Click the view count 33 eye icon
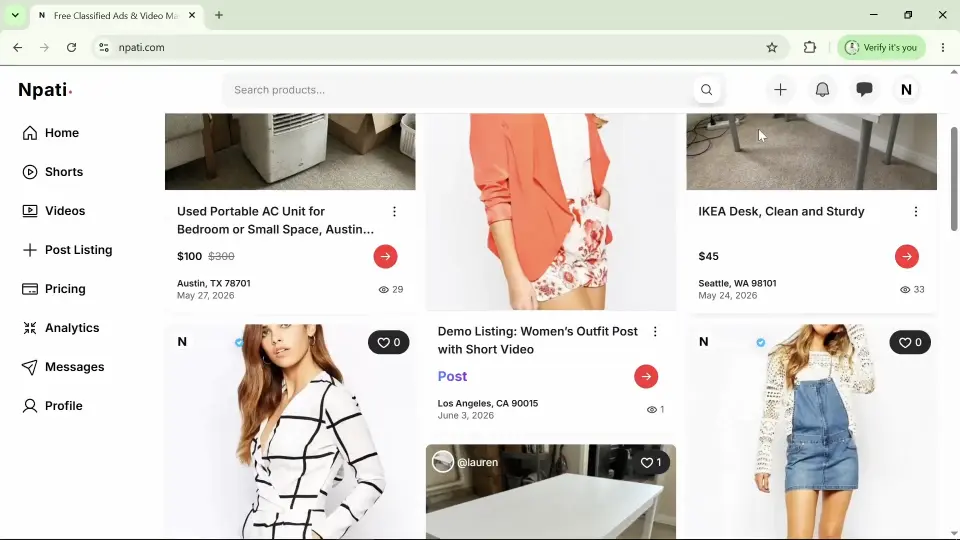This screenshot has width=960, height=540. [905, 290]
